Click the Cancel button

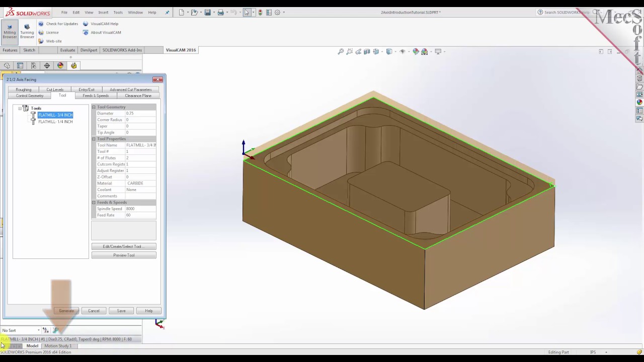coord(94,311)
